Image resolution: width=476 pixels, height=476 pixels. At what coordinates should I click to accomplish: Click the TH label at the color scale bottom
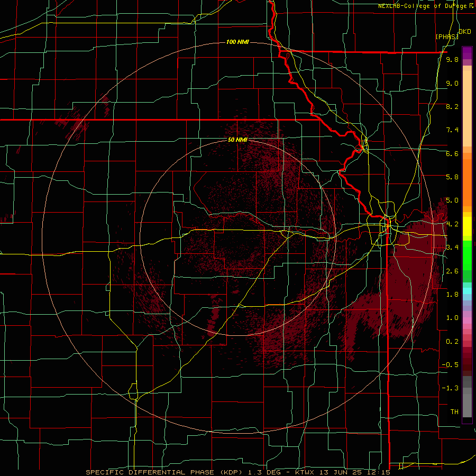coord(454,412)
